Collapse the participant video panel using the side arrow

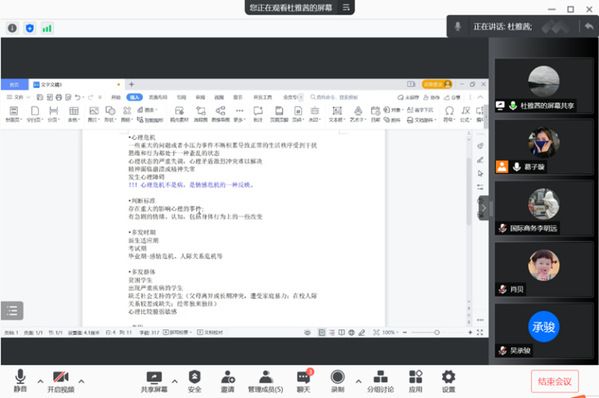(484, 208)
